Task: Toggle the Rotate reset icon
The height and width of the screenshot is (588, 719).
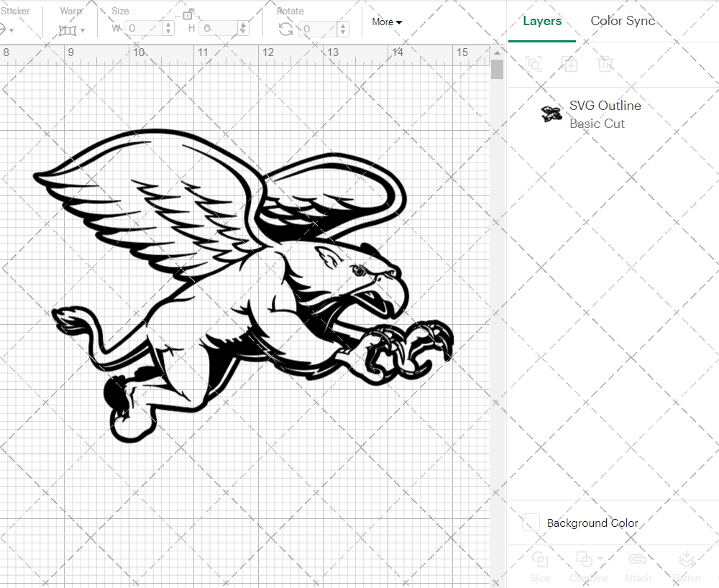Action: tap(284, 29)
